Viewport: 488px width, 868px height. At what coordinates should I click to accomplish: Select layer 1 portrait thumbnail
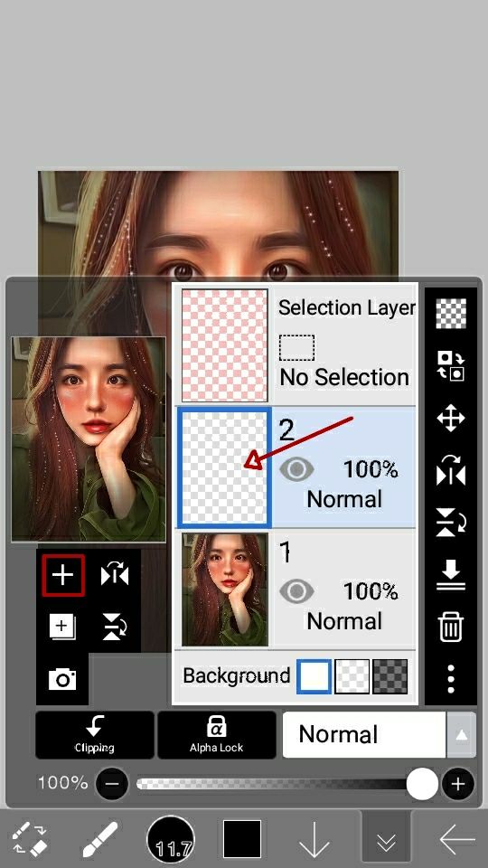pos(225,590)
